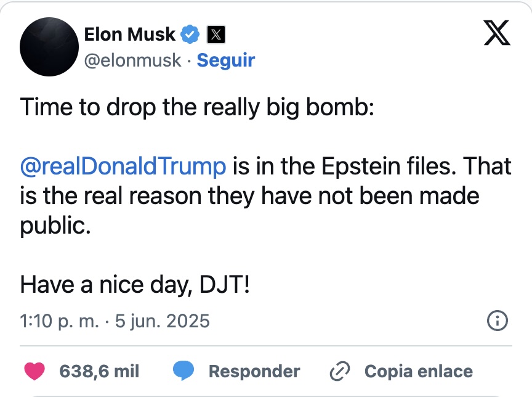Like the post with the pink heart icon
The image size is (532, 397).
34,371
